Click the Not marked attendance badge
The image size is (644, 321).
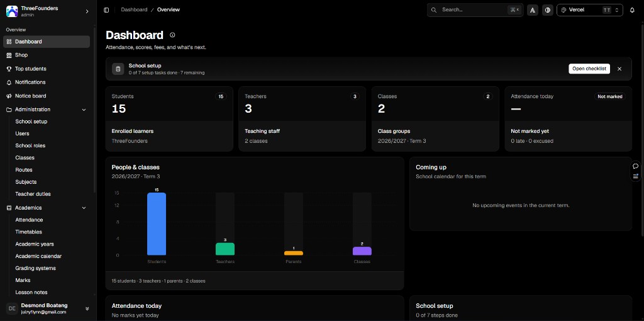(610, 96)
